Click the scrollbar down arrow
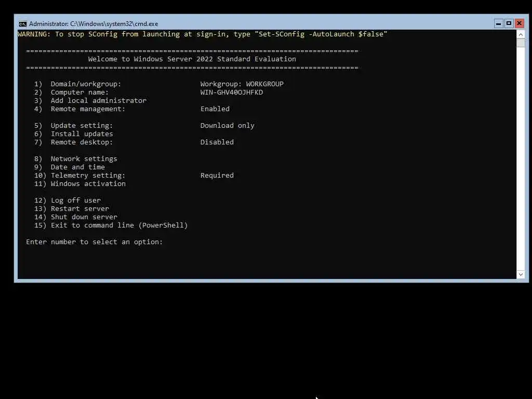The height and width of the screenshot is (399, 532). click(x=521, y=274)
